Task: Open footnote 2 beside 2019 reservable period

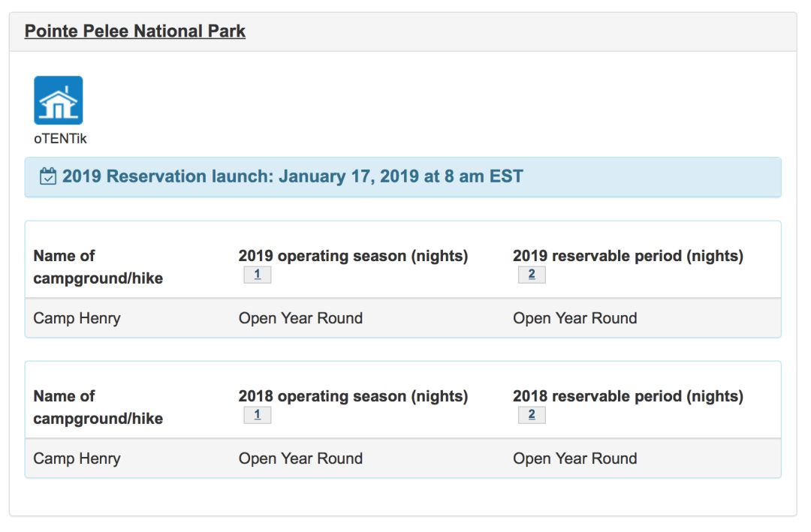Action: (532, 275)
